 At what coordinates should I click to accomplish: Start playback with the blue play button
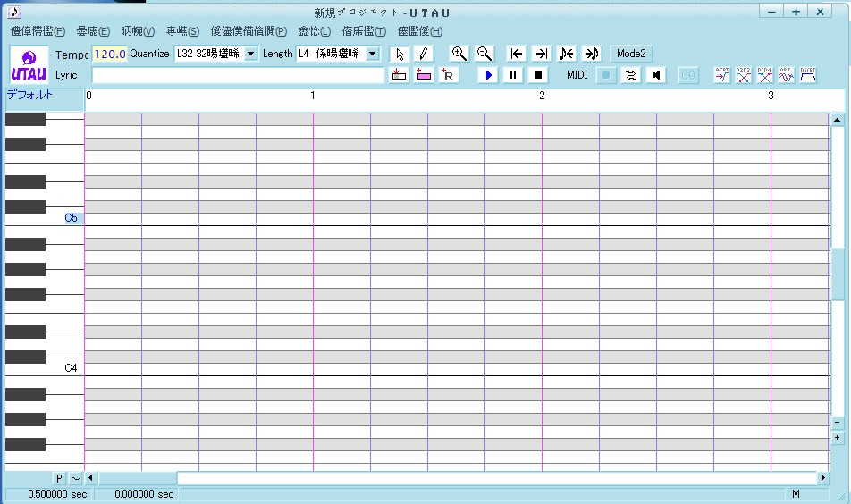tap(488, 75)
